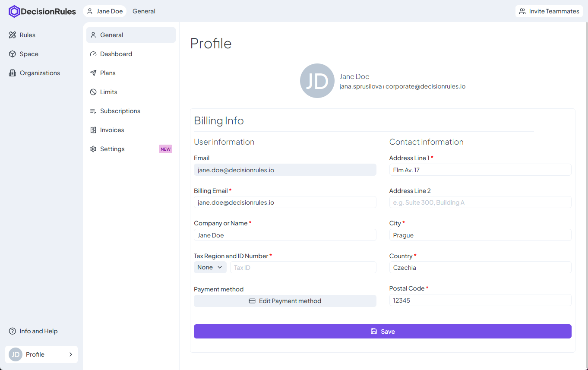This screenshot has height=370, width=588.
Task: Click the Space cube icon
Action: pos(13,54)
